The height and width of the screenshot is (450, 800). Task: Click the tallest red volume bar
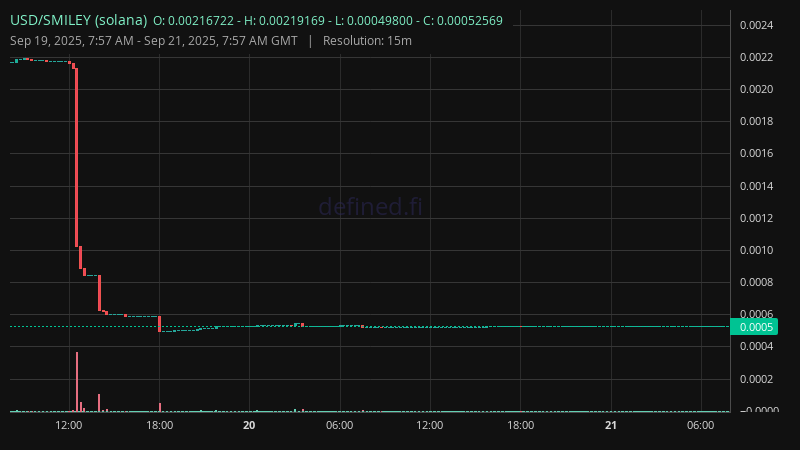77,382
